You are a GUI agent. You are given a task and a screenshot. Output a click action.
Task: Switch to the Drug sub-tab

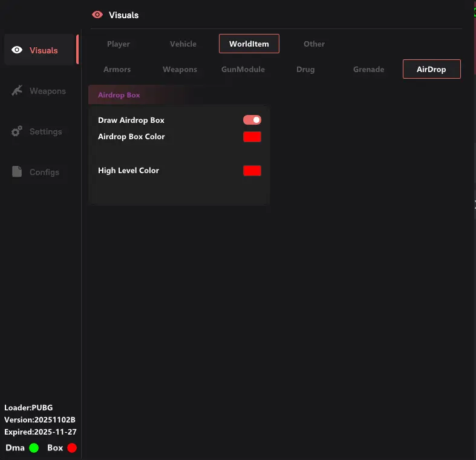(305, 69)
